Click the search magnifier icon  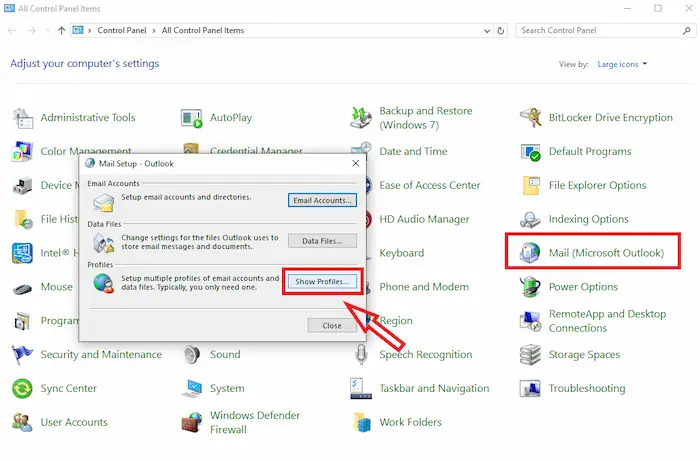pyautogui.click(x=687, y=30)
